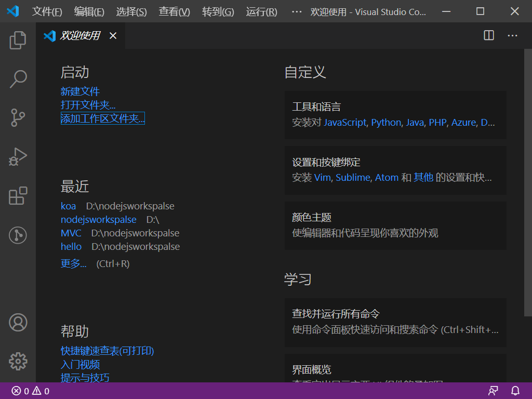Image resolution: width=532 pixels, height=399 pixels.
Task: Open the Search view in activity bar
Action: (18, 79)
